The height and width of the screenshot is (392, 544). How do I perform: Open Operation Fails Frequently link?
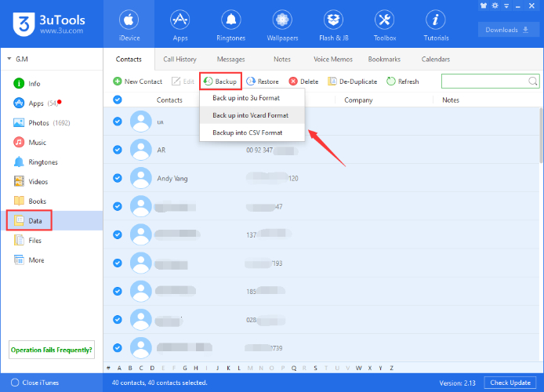[x=52, y=350]
